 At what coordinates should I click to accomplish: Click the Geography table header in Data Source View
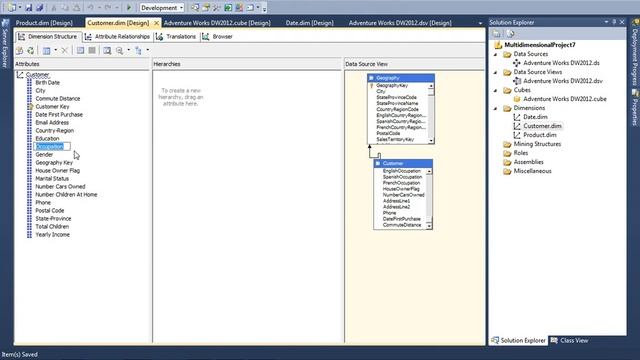coord(401,78)
